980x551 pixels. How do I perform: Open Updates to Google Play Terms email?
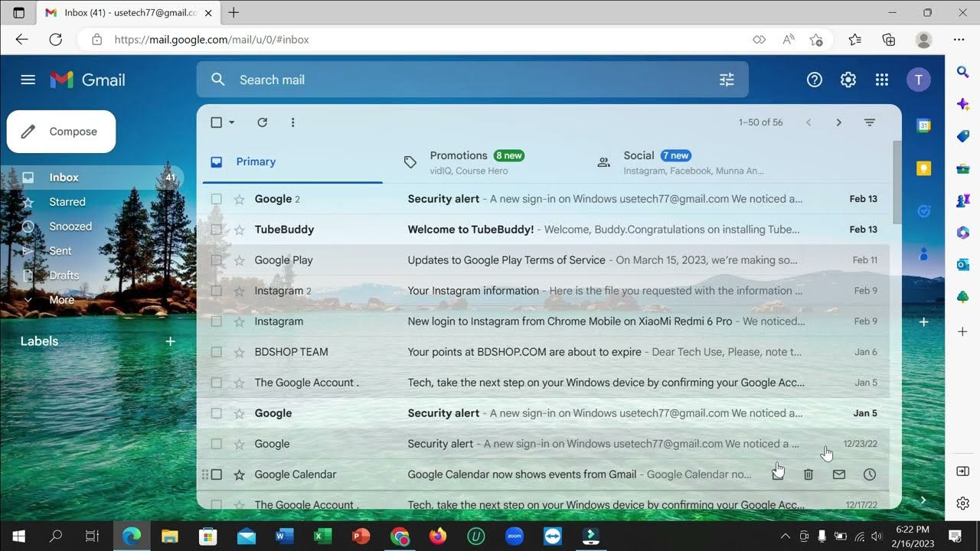[x=544, y=260]
